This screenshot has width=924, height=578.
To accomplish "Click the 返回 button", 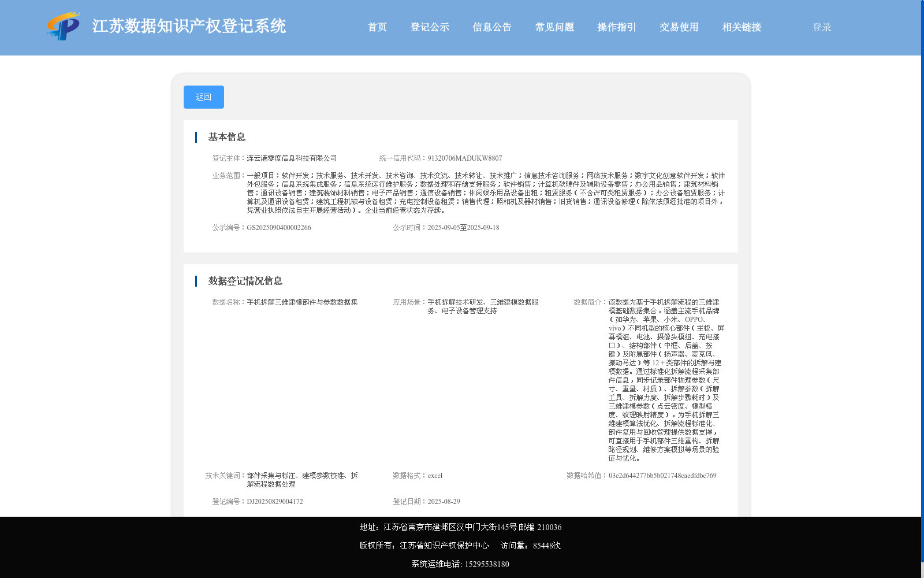I will tap(204, 97).
